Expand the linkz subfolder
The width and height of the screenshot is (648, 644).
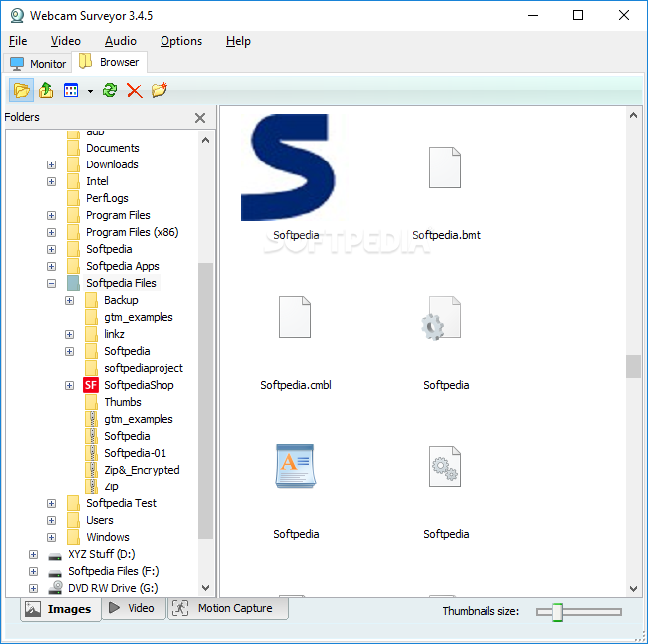pyautogui.click(x=70, y=334)
